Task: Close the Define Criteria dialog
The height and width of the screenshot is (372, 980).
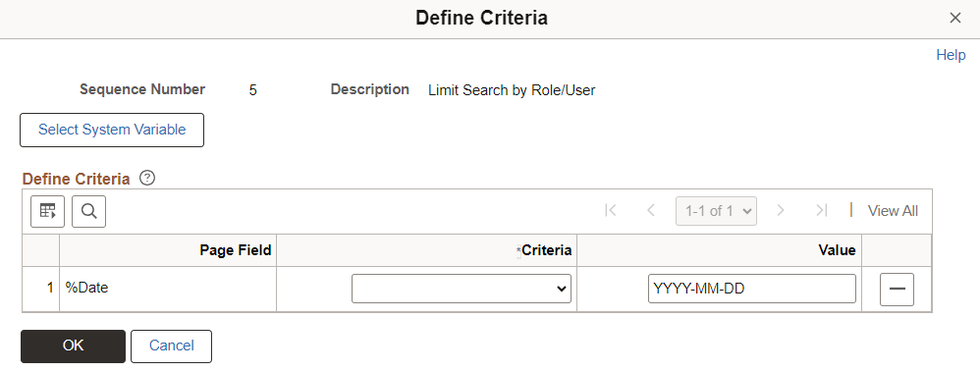Action: (955, 18)
